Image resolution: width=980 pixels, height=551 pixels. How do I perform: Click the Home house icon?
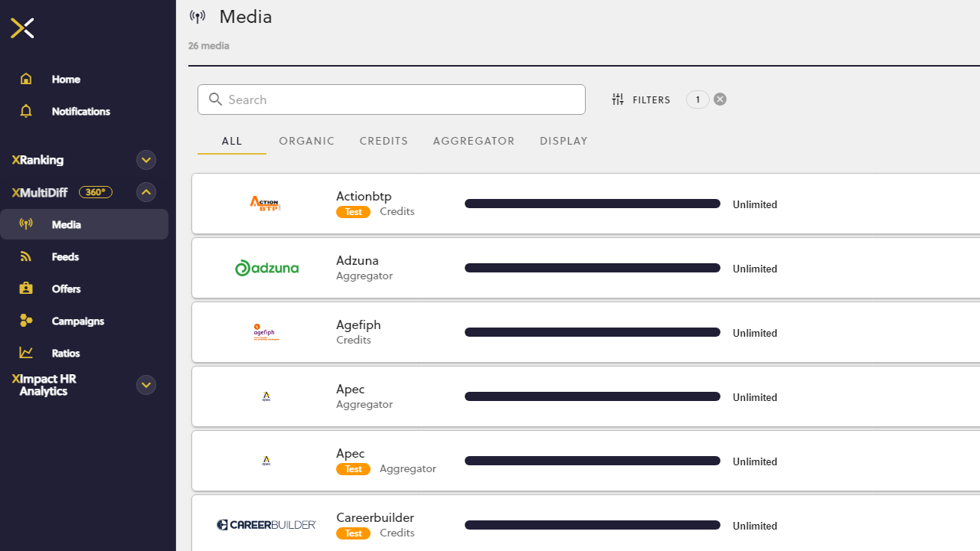26,79
